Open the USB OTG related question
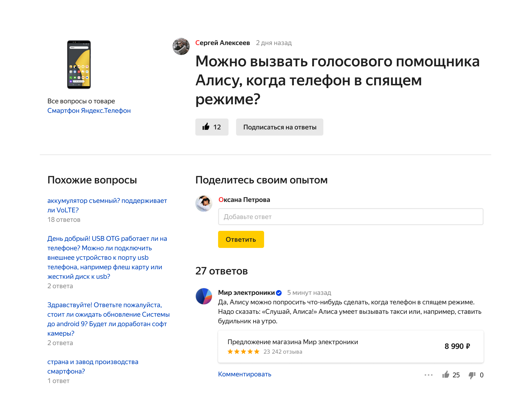 pyautogui.click(x=107, y=257)
